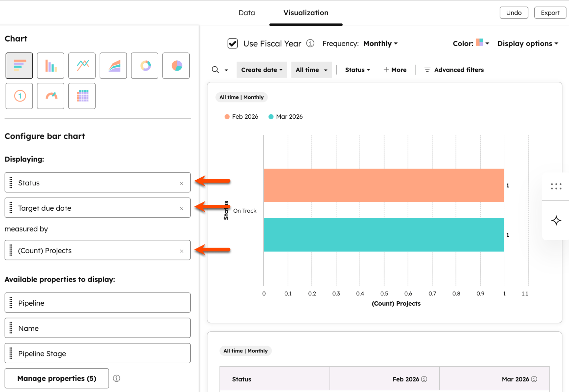Screen dimensions: 569x392
Task: Open the Monthly frequency dropdown
Action: click(380, 44)
